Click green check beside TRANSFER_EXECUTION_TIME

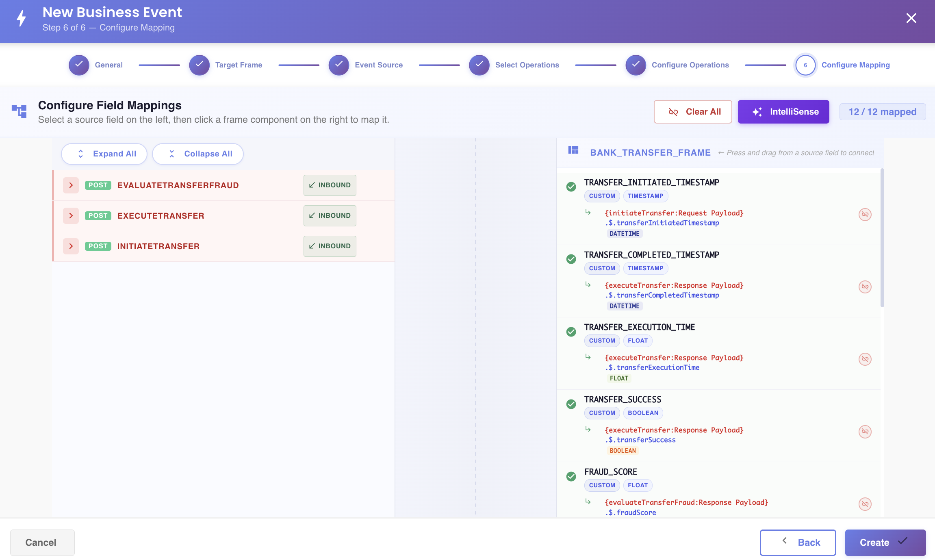[x=571, y=332]
